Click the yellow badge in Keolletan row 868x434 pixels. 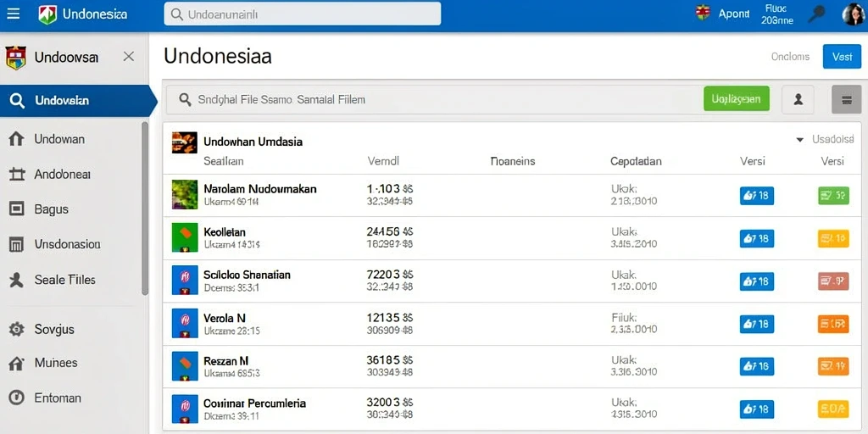[x=833, y=238]
